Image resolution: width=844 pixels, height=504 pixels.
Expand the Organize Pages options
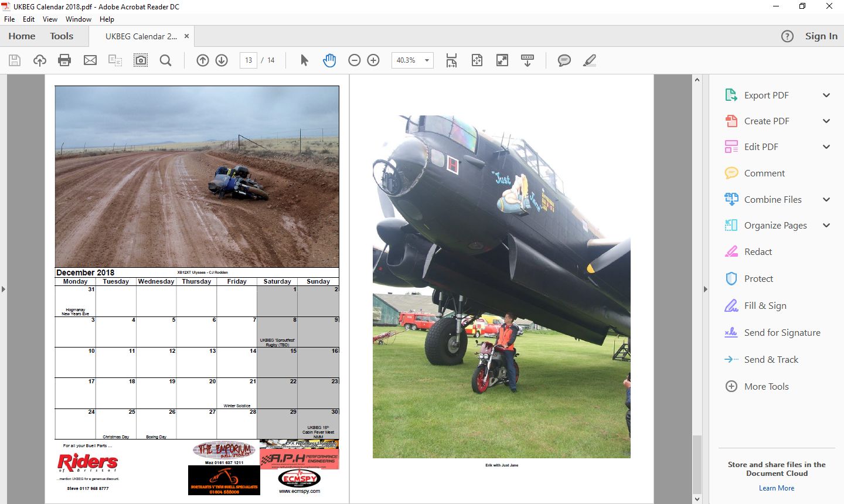(x=826, y=226)
